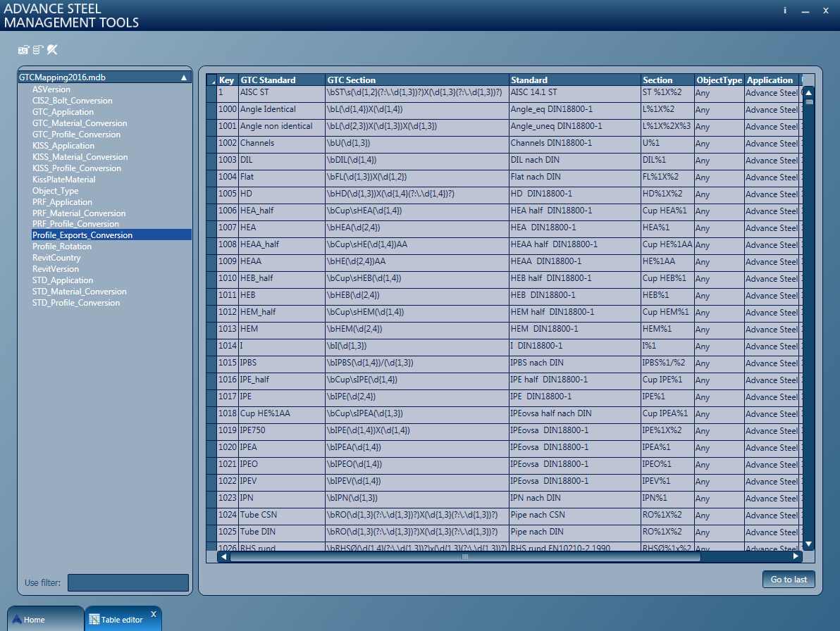
Task: Click the Section column header
Action: click(667, 80)
